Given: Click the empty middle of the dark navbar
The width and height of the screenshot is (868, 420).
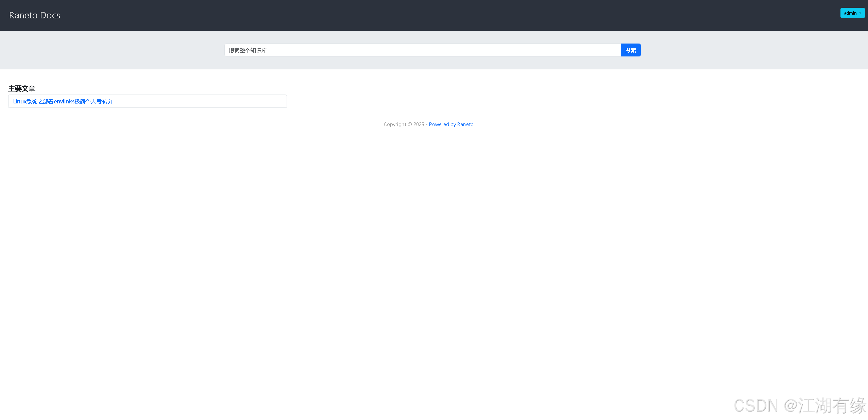Looking at the screenshot, I should [434, 15].
